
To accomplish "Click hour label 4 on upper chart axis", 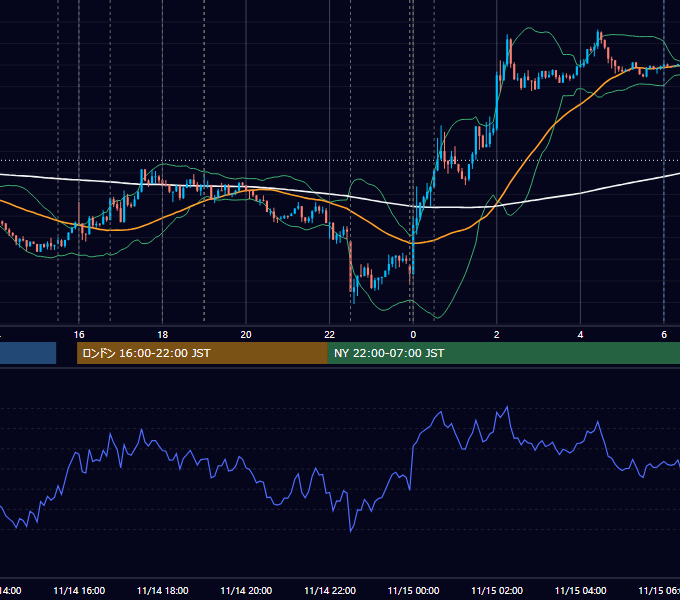I will 580,335.
